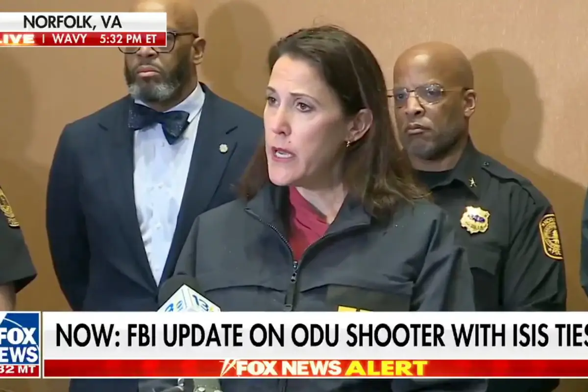Click the 5:32 PM ET timestamp

(129, 39)
